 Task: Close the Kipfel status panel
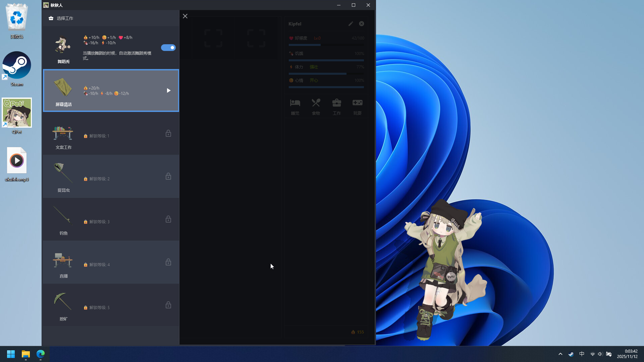(361, 23)
